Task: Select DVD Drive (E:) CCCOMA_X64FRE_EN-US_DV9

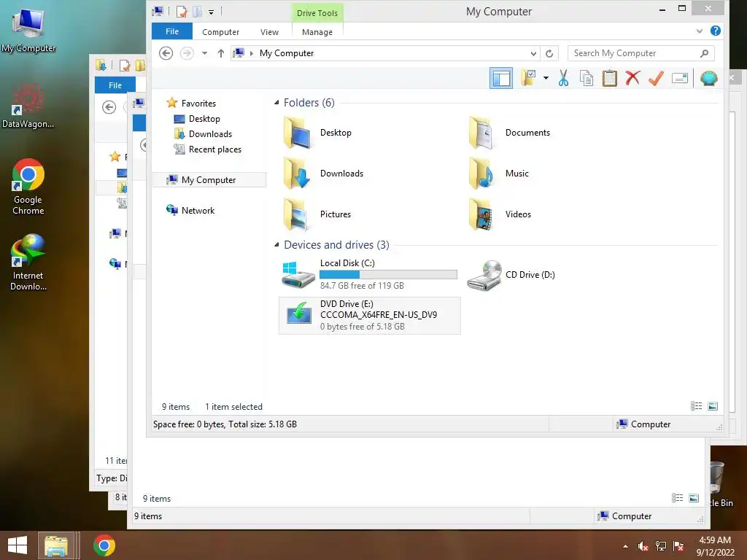Action: point(370,315)
